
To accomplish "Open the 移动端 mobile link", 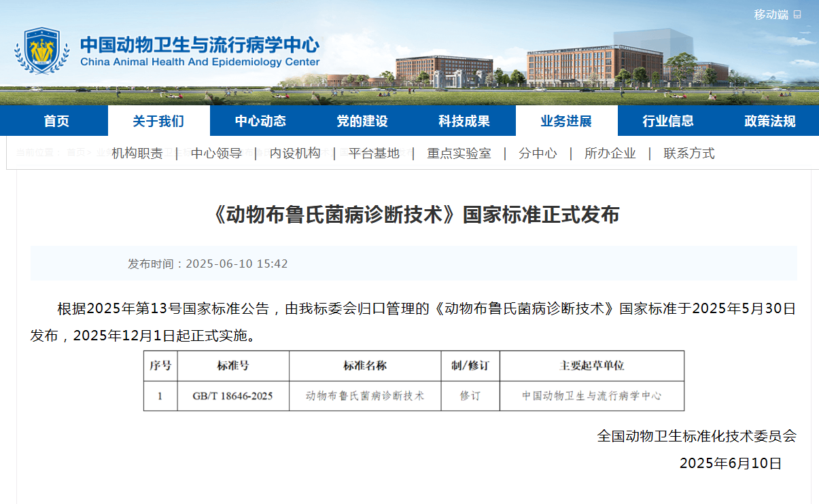I will (x=771, y=14).
